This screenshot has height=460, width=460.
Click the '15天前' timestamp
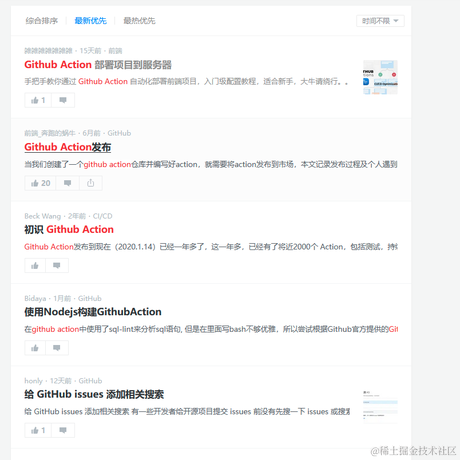click(90, 51)
